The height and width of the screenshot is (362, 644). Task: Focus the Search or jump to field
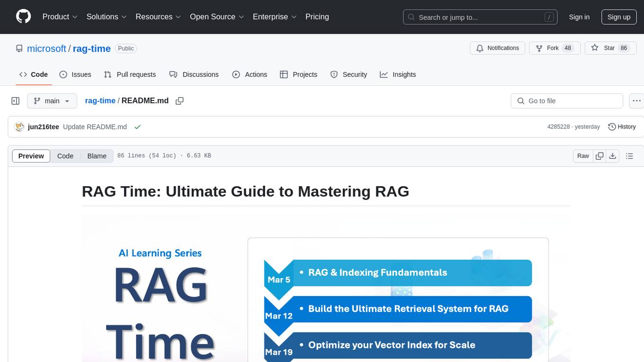481,17
